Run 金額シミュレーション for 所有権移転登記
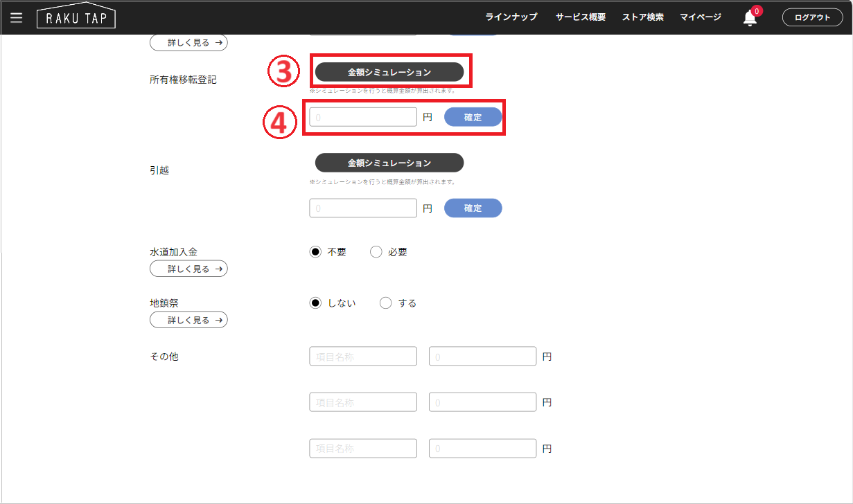The height and width of the screenshot is (504, 853). click(389, 72)
